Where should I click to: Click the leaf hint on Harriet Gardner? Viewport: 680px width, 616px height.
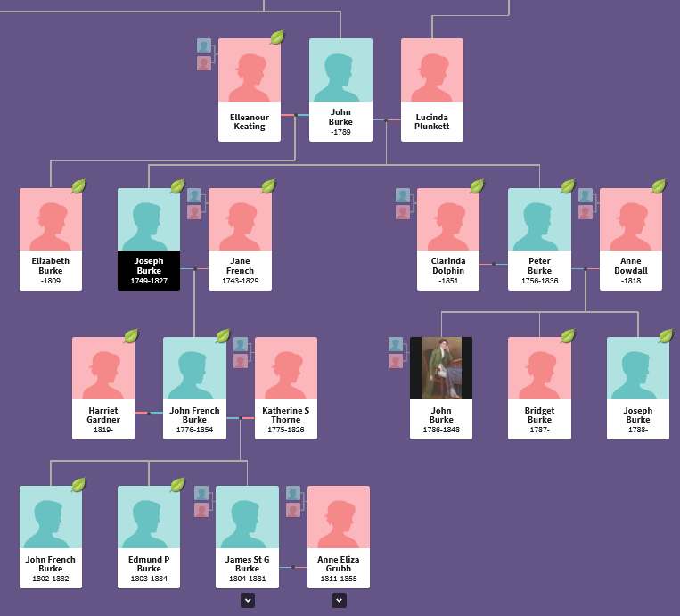pos(131,336)
